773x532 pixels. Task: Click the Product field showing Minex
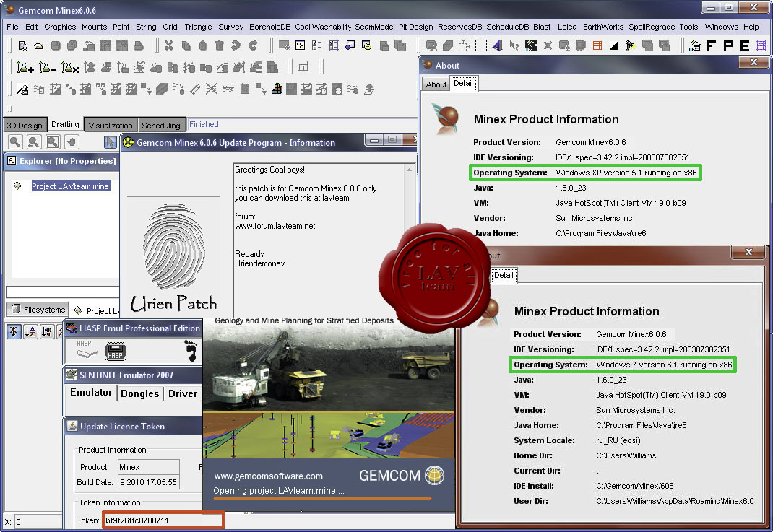coord(148,466)
